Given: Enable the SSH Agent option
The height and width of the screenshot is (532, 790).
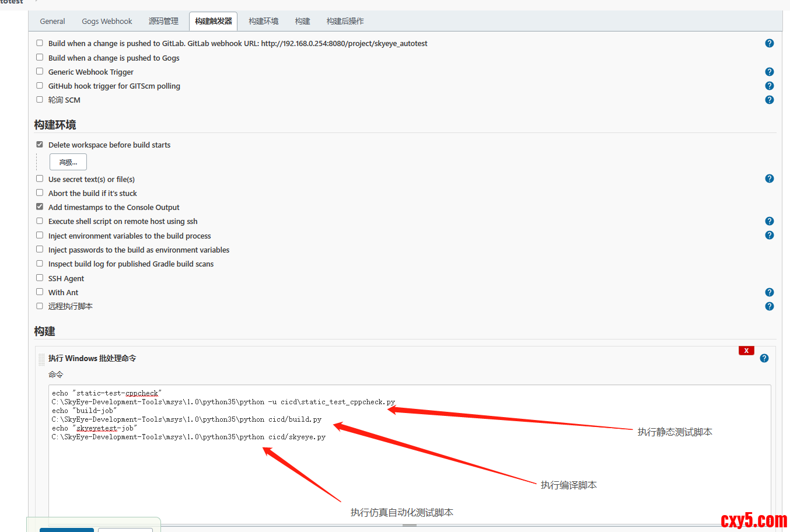Looking at the screenshot, I should pos(40,278).
